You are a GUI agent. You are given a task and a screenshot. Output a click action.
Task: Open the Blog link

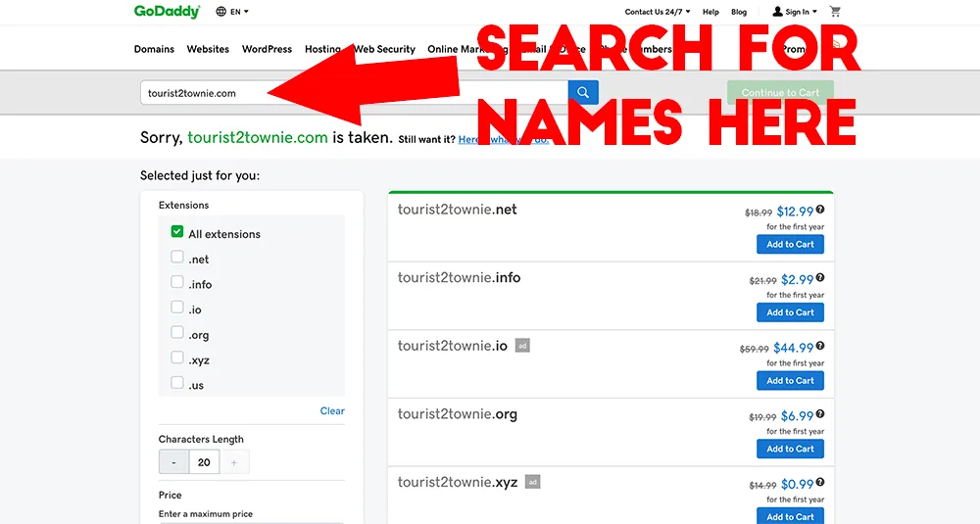(x=739, y=12)
